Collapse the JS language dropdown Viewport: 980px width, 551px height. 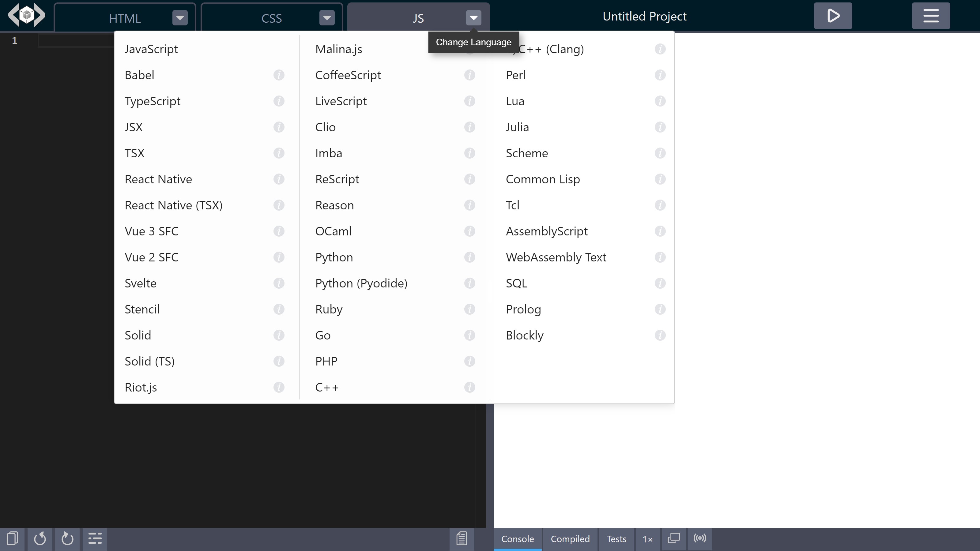(473, 17)
